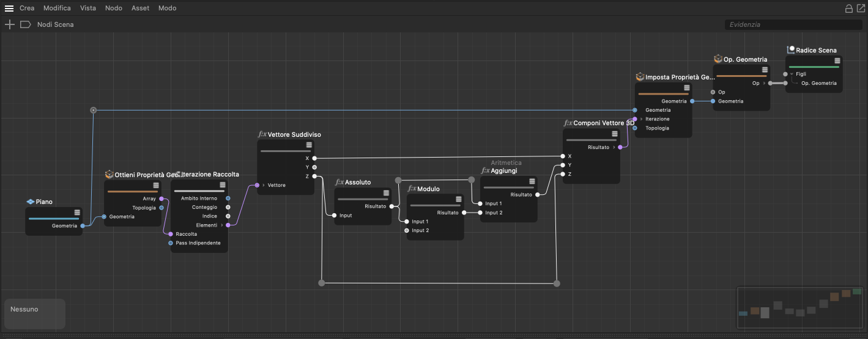Click the fx icon of Vettore Suddiviso
This screenshot has width=868, height=339.
(262, 134)
